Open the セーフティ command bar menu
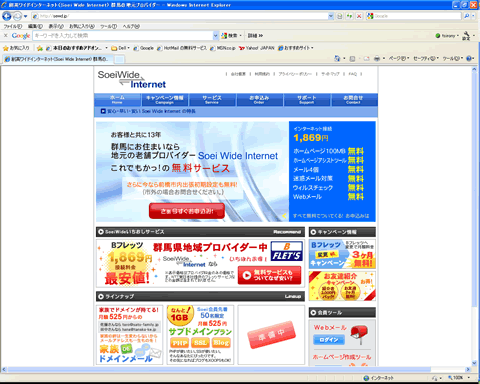Image resolution: width=480 pixels, height=384 pixels. [426, 59]
